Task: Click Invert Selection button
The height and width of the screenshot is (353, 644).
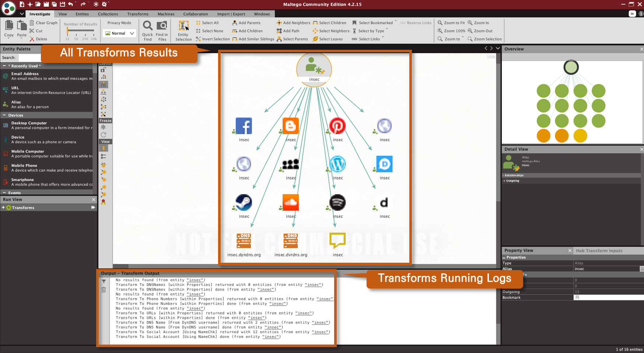Action: tap(213, 39)
